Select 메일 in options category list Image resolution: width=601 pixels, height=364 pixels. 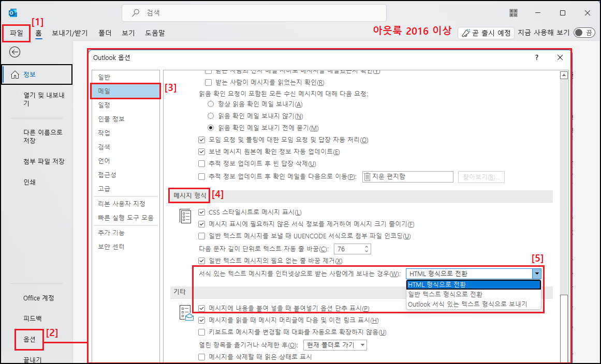[x=126, y=91]
